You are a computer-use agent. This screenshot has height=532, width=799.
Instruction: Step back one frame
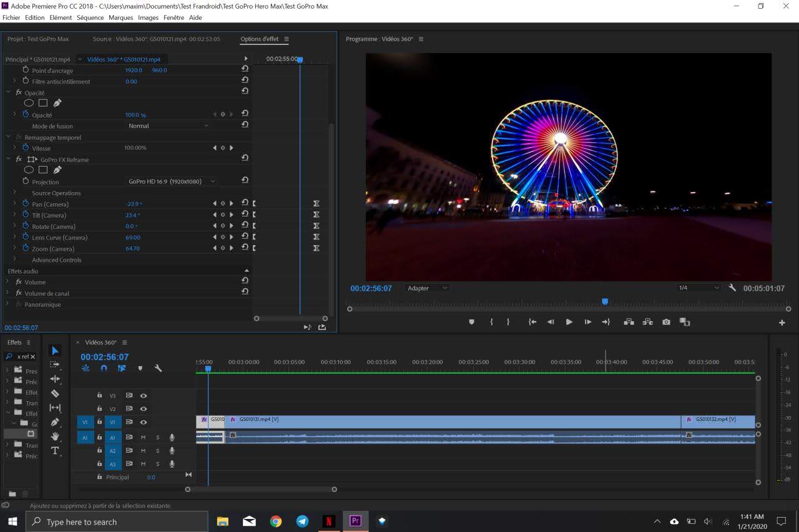pos(551,322)
